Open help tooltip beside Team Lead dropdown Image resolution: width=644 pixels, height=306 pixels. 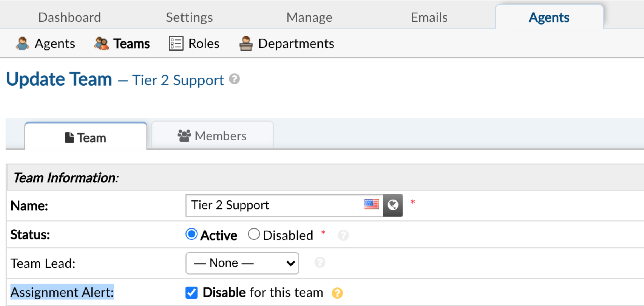(x=320, y=262)
